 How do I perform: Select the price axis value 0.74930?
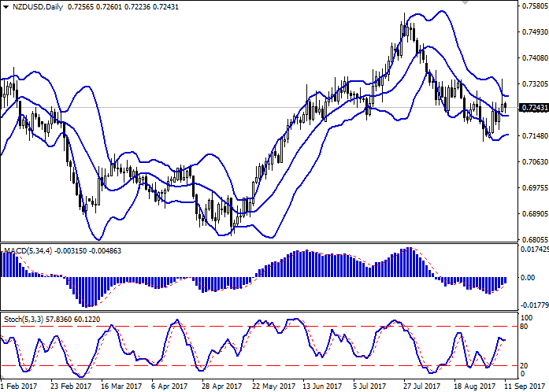coord(536,31)
